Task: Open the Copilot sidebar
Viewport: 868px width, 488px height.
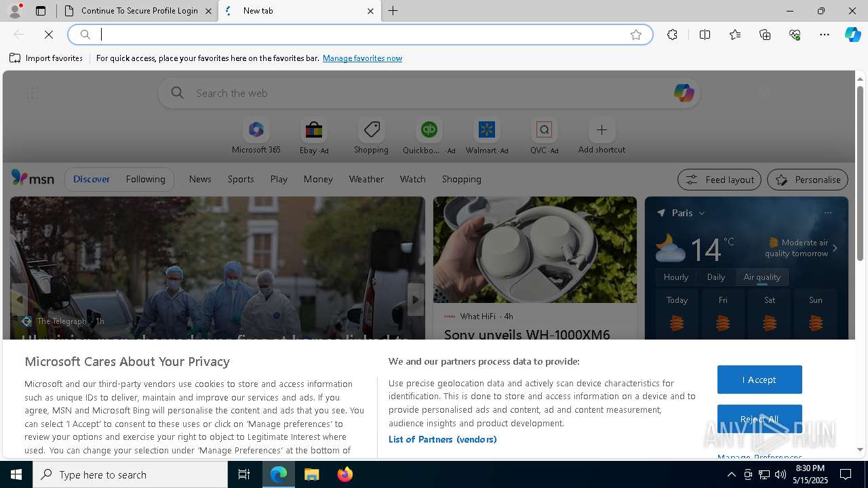Action: click(x=852, y=35)
